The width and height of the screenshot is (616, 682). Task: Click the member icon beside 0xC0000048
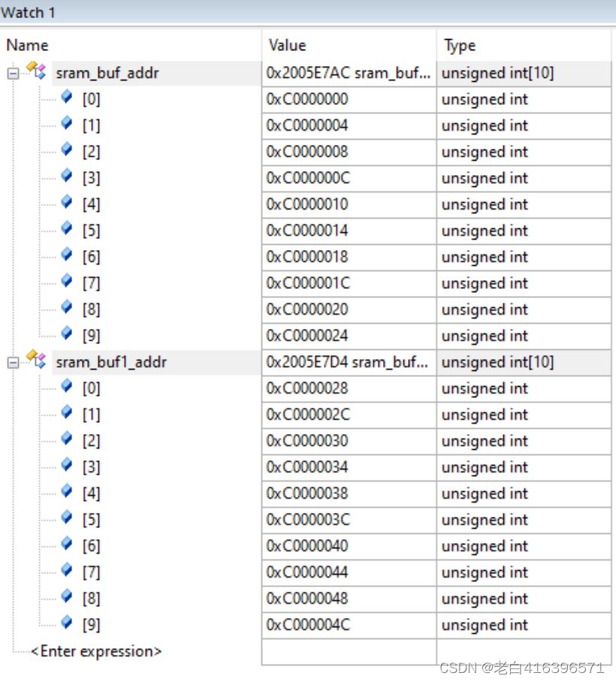tap(67, 596)
